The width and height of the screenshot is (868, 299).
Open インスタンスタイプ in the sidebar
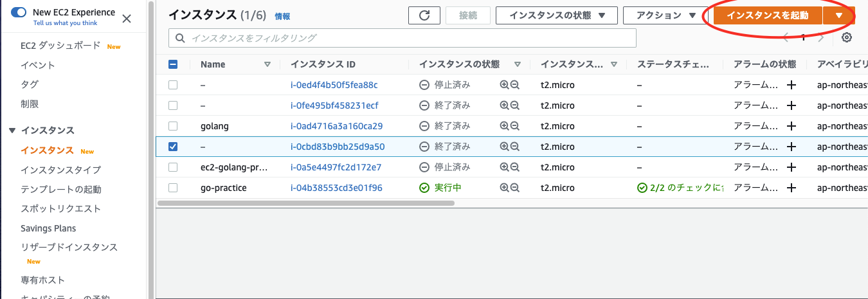coord(60,170)
